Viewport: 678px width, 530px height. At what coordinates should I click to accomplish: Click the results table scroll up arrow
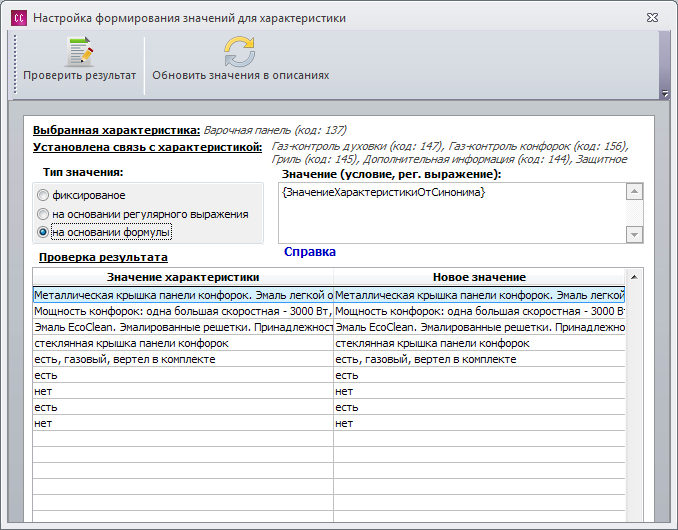(x=634, y=277)
